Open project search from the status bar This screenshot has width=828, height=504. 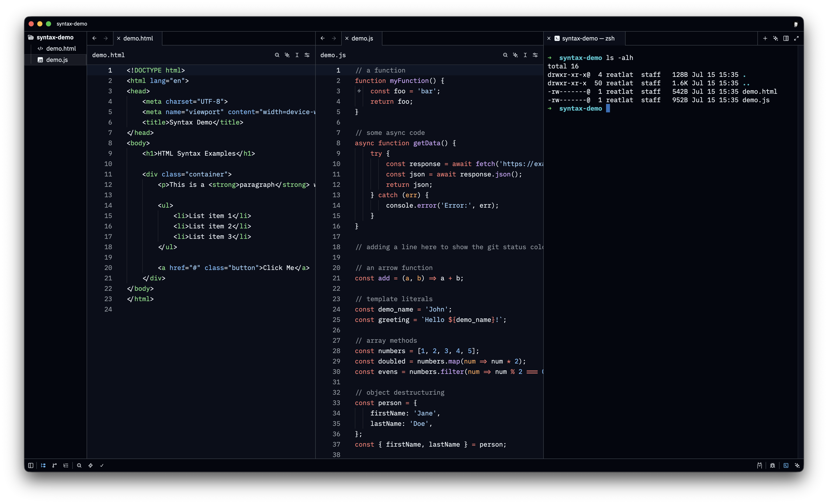79,465
